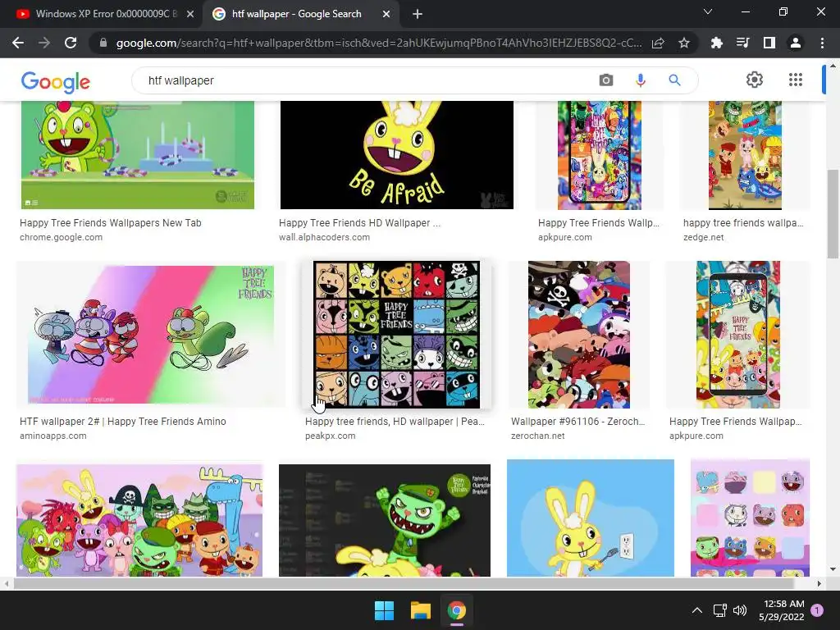Share this page from address bar

click(x=658, y=43)
